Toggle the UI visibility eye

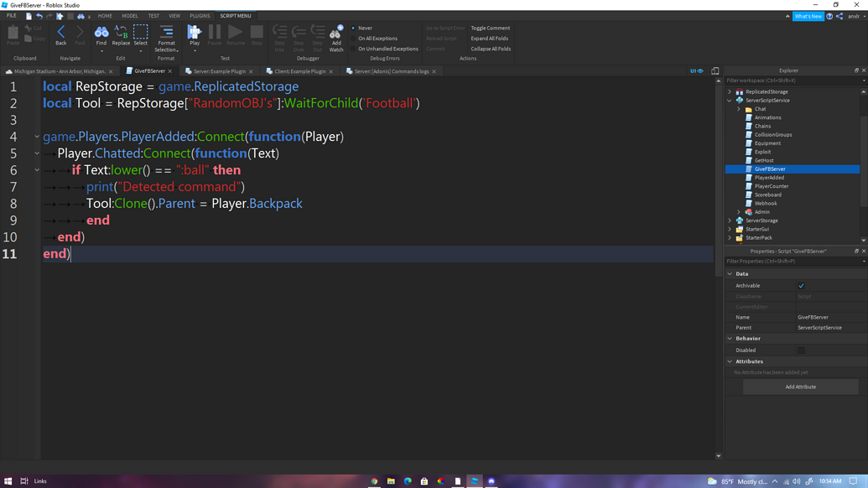(x=696, y=70)
